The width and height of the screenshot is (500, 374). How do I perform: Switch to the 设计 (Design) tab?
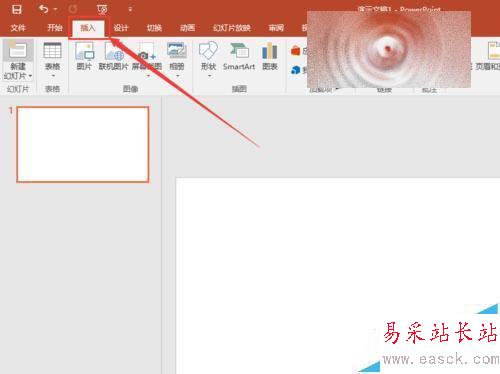121,28
